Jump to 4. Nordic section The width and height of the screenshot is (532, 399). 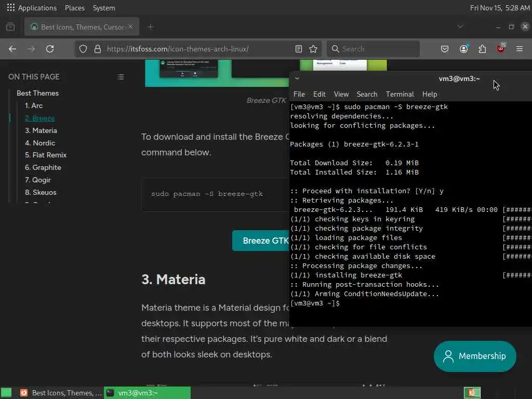(x=39, y=143)
